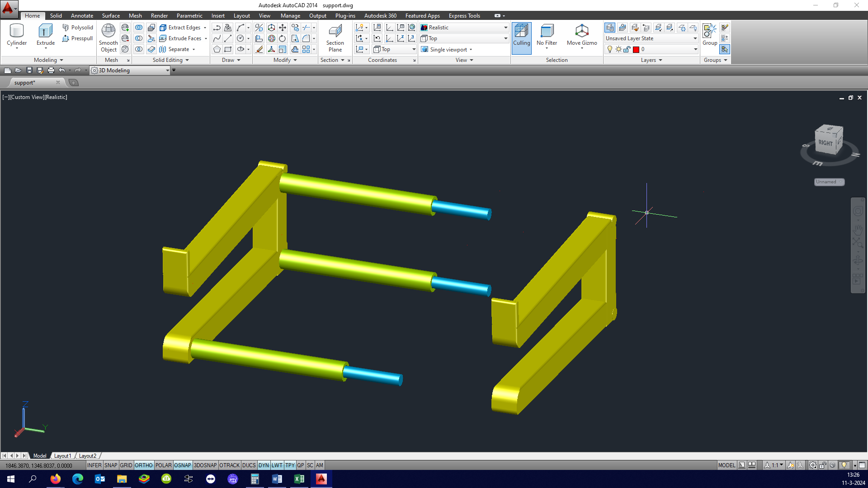Toggle SNAP mode in status bar

click(110, 465)
